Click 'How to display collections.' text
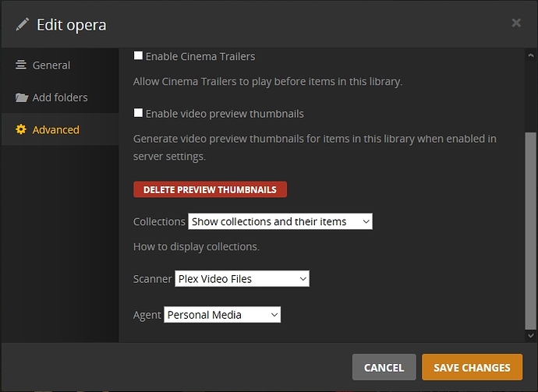Image resolution: width=538 pixels, height=392 pixels. [196, 246]
